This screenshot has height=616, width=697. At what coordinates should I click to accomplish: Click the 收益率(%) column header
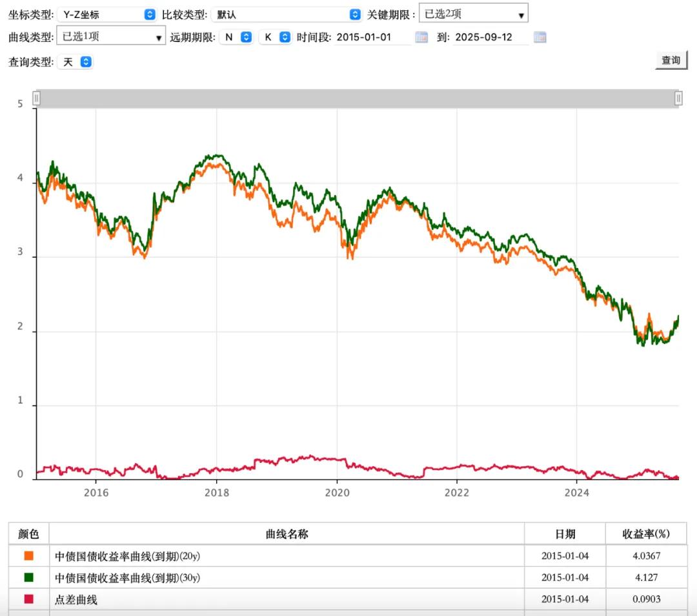pyautogui.click(x=647, y=534)
